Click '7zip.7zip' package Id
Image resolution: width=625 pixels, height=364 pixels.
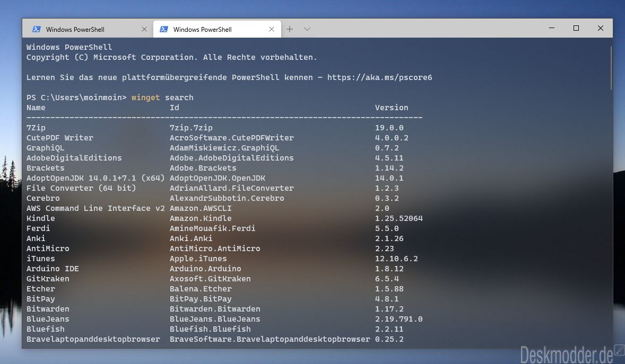[191, 128]
